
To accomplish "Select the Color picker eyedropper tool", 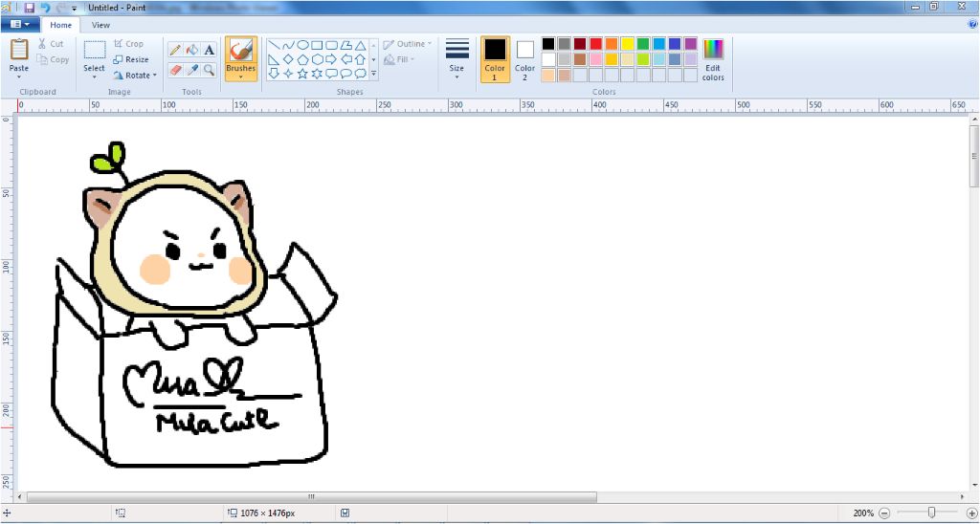I will pyautogui.click(x=192, y=70).
